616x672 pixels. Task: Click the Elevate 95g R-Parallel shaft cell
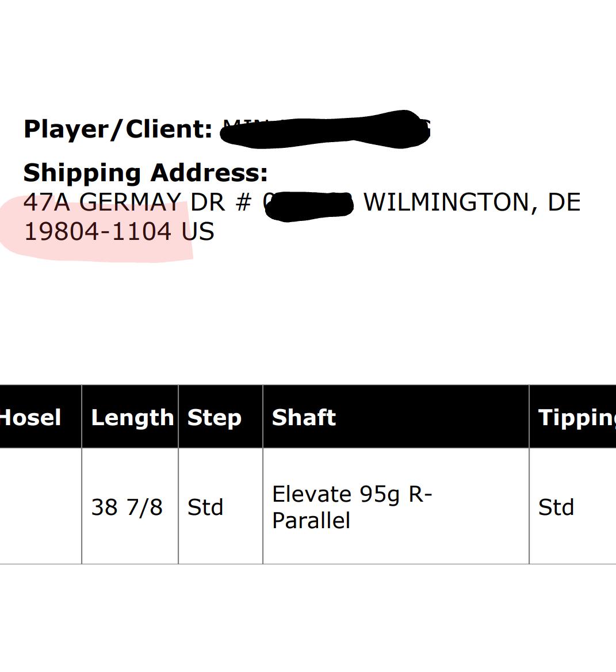pos(351,507)
